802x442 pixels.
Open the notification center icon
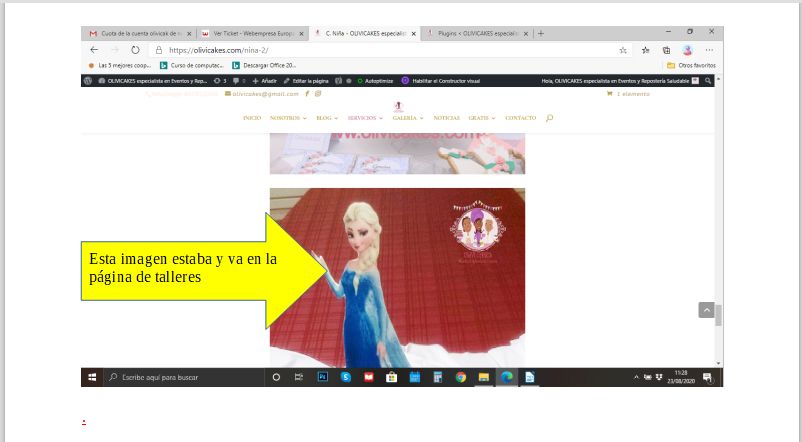[x=707, y=377]
